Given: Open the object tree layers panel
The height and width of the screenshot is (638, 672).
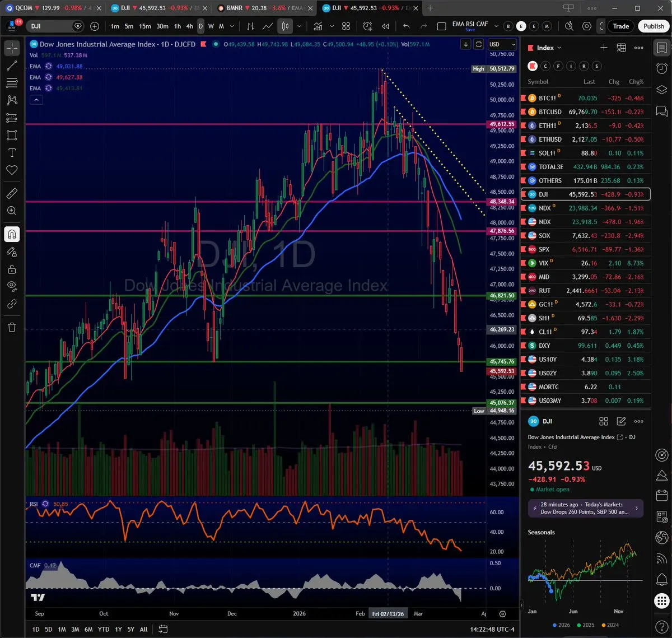Looking at the screenshot, I should point(661,90).
